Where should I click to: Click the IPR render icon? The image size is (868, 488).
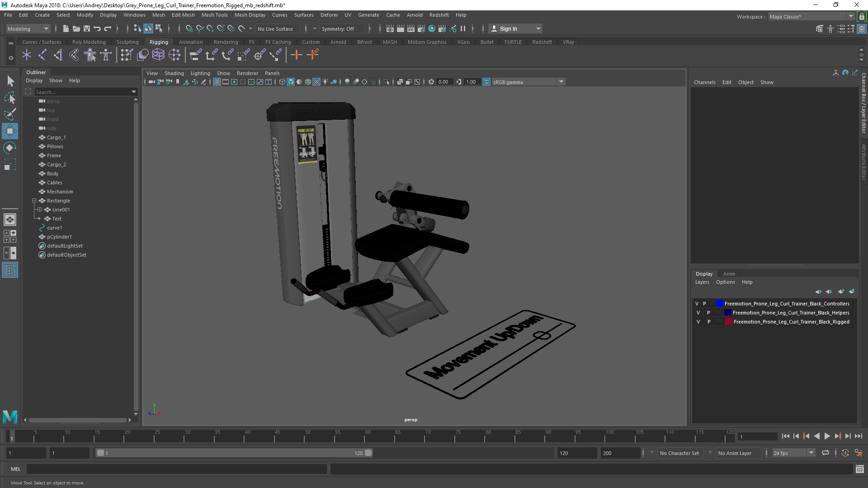point(411,28)
